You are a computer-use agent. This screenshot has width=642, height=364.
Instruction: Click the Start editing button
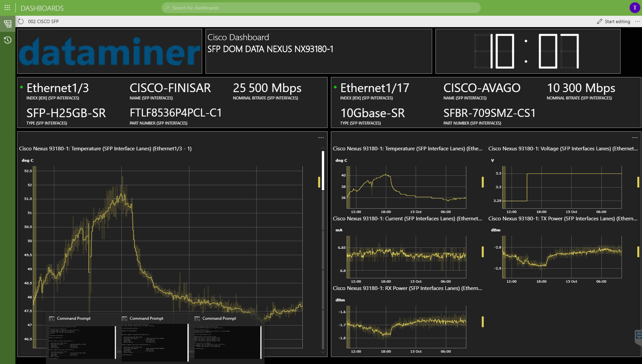614,21
